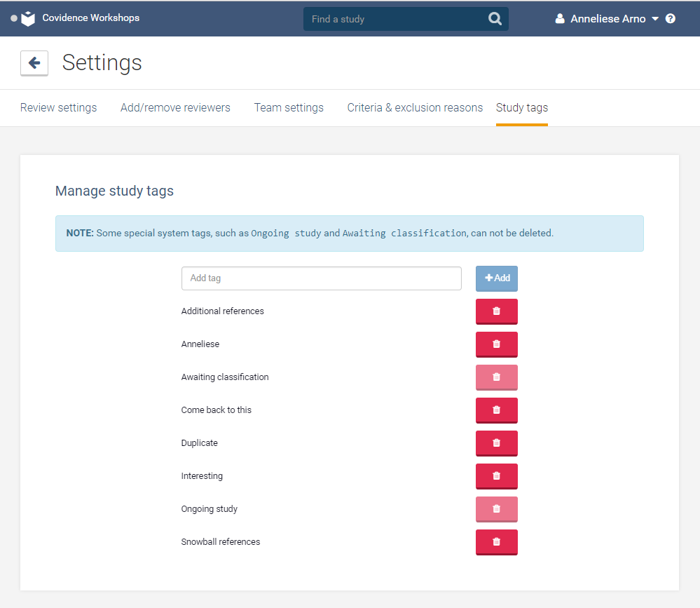Open the Review settings tab
The image size is (700, 608).
tap(58, 108)
